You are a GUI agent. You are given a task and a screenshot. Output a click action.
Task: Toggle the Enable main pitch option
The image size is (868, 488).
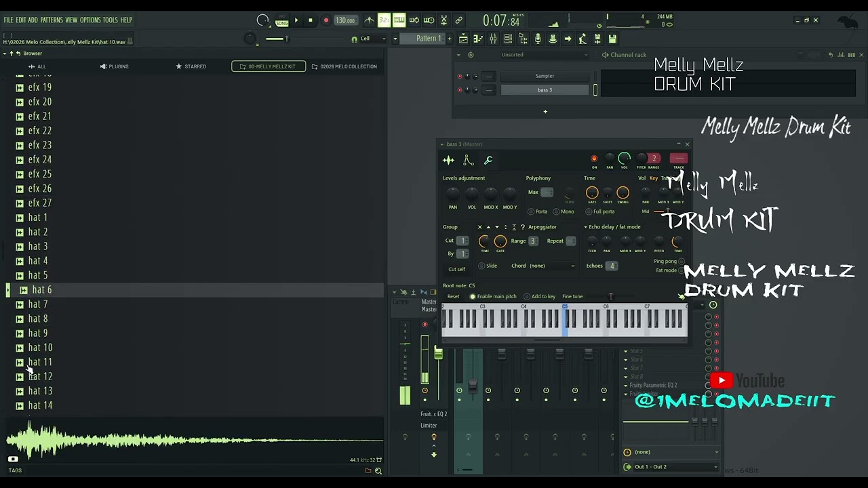coord(493,296)
